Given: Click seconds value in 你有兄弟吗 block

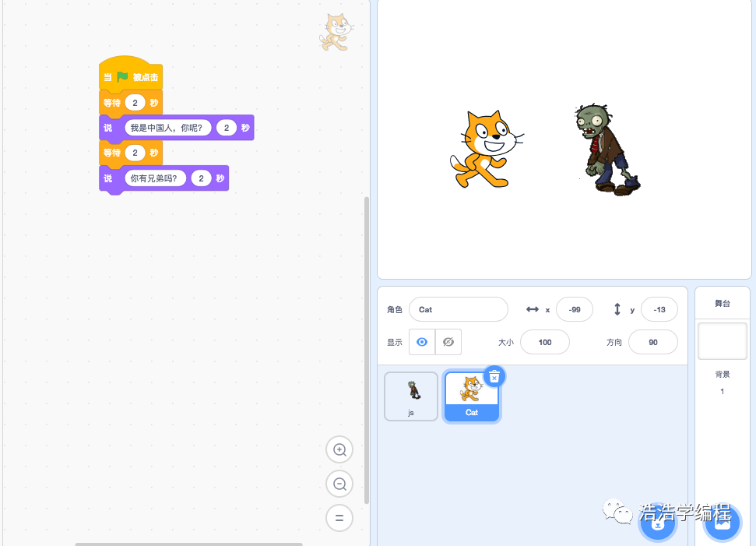Looking at the screenshot, I should (201, 178).
